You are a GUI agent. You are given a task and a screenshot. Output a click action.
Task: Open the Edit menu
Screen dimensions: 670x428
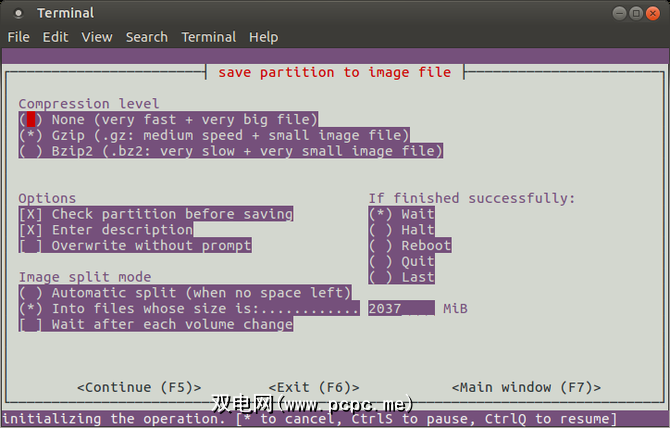click(x=55, y=37)
